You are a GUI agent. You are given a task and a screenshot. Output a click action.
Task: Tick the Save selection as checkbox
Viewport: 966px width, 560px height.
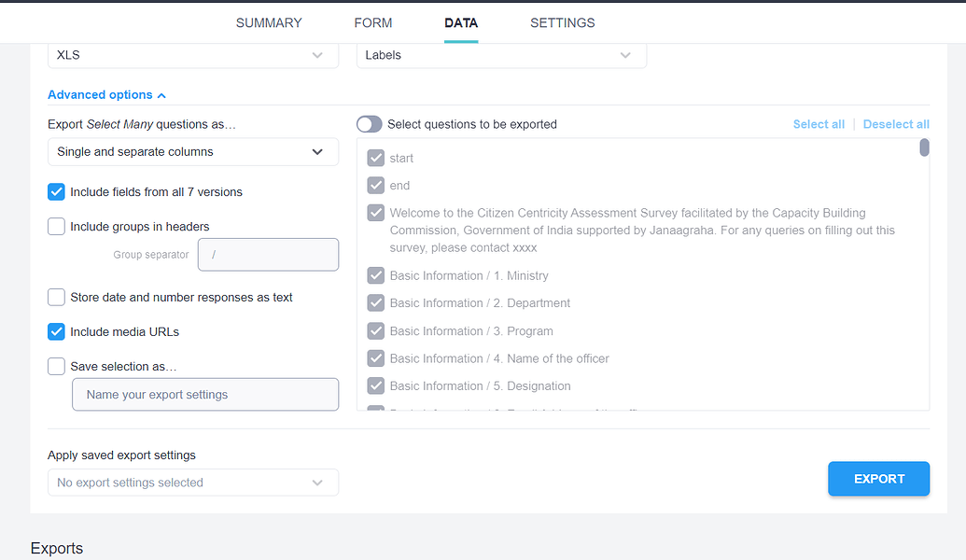[57, 367]
